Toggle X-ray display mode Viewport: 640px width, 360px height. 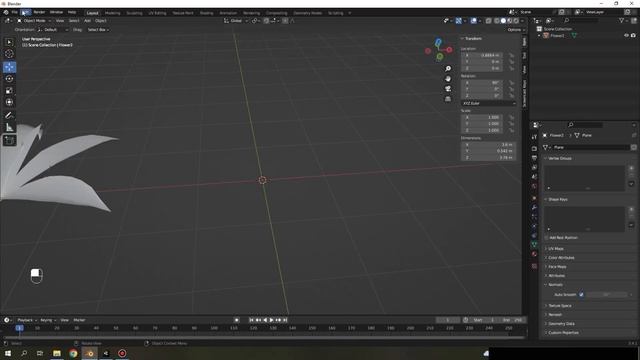tap(488, 21)
